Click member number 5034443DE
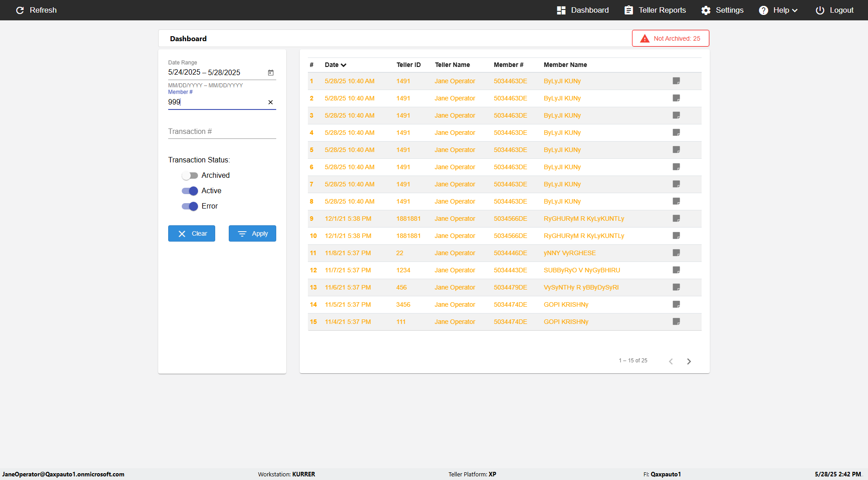Screen dimensions: 868x480 [x=510, y=270]
